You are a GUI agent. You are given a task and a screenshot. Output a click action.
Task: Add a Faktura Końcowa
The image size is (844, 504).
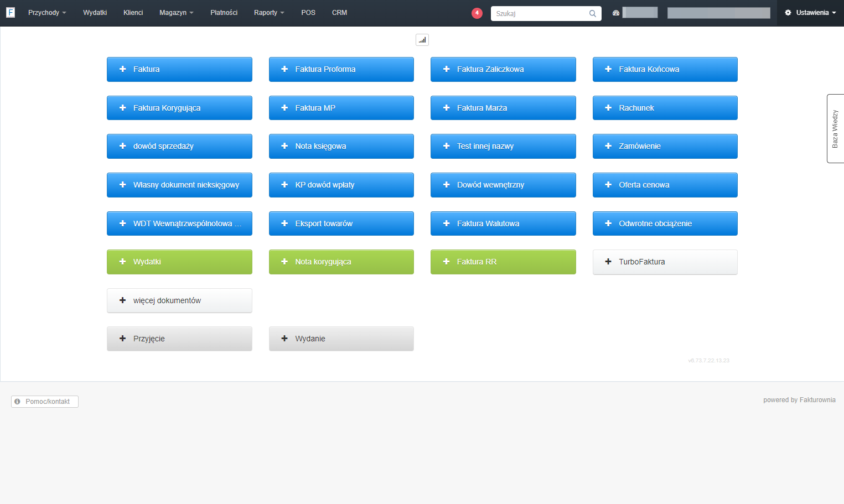pos(665,69)
